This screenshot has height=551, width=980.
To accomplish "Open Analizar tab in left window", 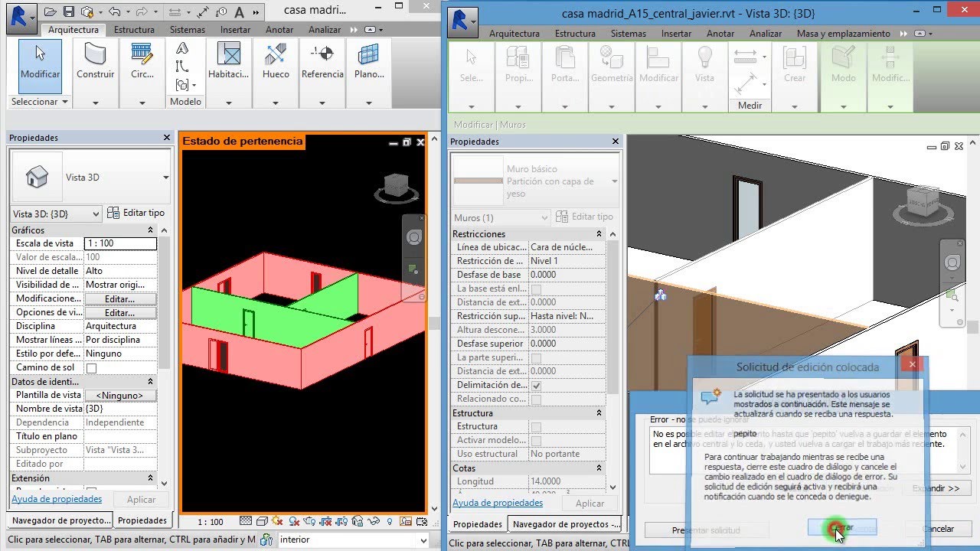I will [x=325, y=30].
